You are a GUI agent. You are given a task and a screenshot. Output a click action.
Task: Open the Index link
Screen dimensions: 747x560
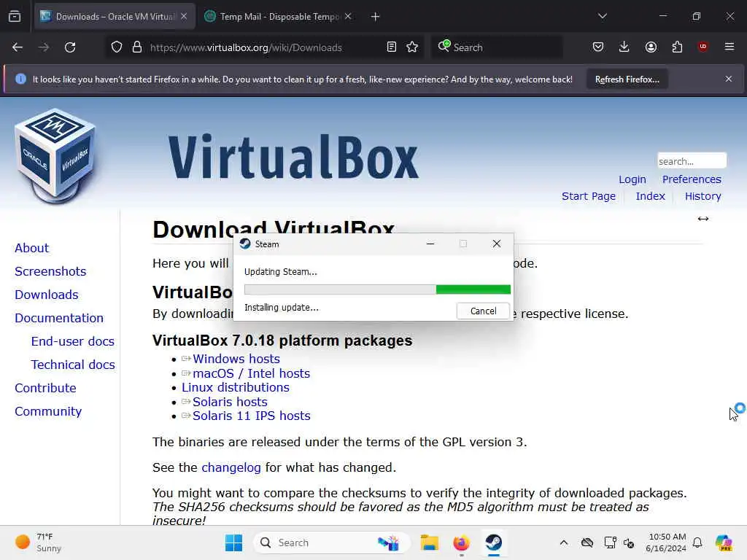coord(650,196)
